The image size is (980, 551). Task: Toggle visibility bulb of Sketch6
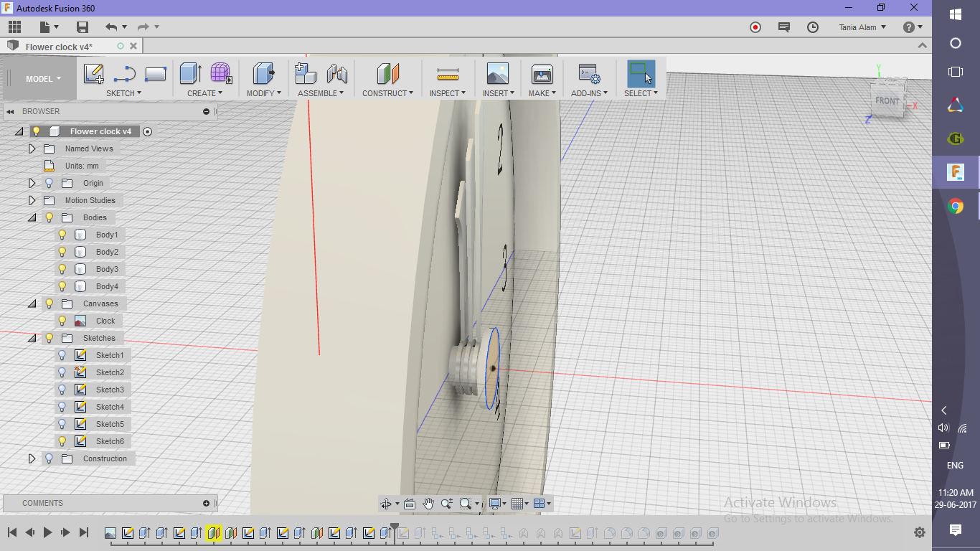point(62,441)
